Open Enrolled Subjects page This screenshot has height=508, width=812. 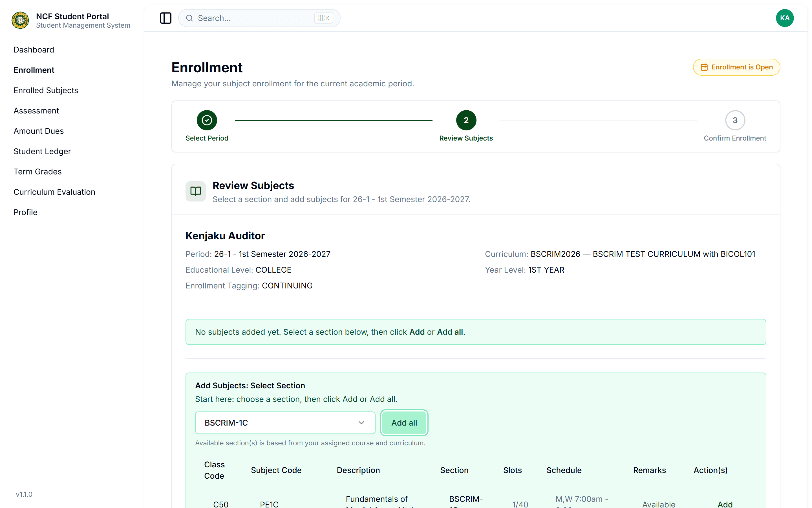pos(46,90)
